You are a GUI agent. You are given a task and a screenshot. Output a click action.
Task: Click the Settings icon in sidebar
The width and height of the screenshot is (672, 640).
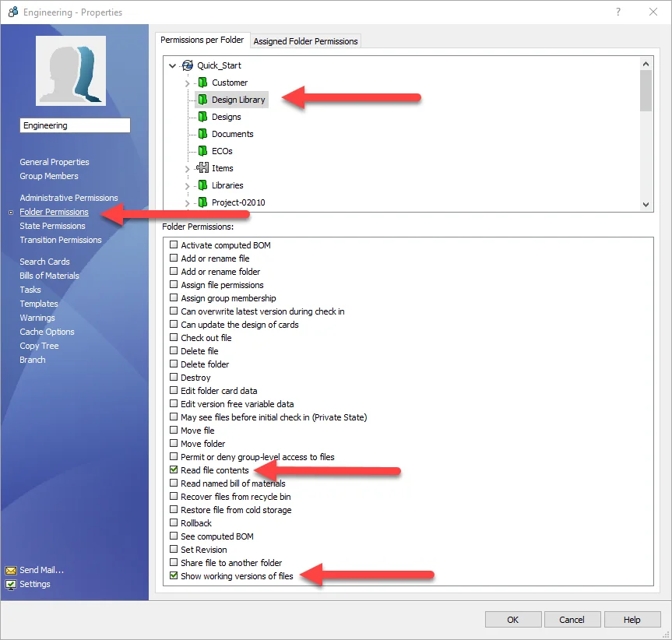click(x=11, y=584)
